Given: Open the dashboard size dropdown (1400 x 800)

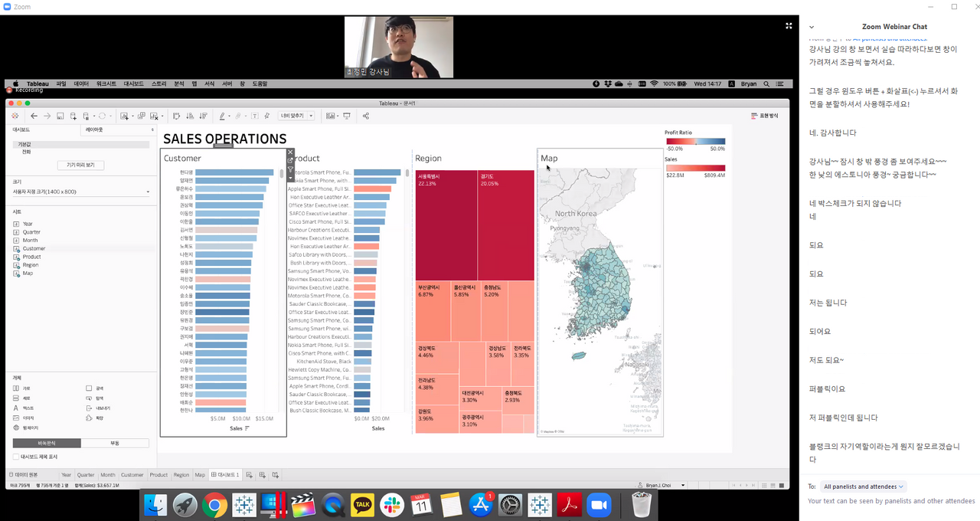Looking at the screenshot, I should coord(82,192).
